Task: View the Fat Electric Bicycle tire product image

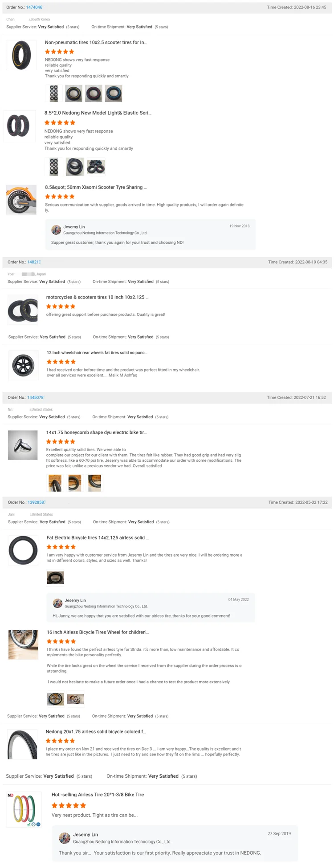Action: 23,550
